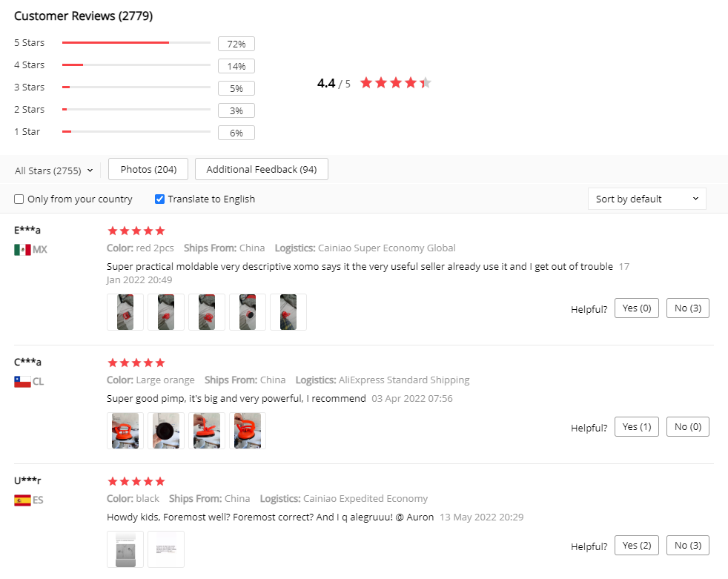View first image in U***r's review
Viewport: 728px width, 579px height.
pos(125,549)
